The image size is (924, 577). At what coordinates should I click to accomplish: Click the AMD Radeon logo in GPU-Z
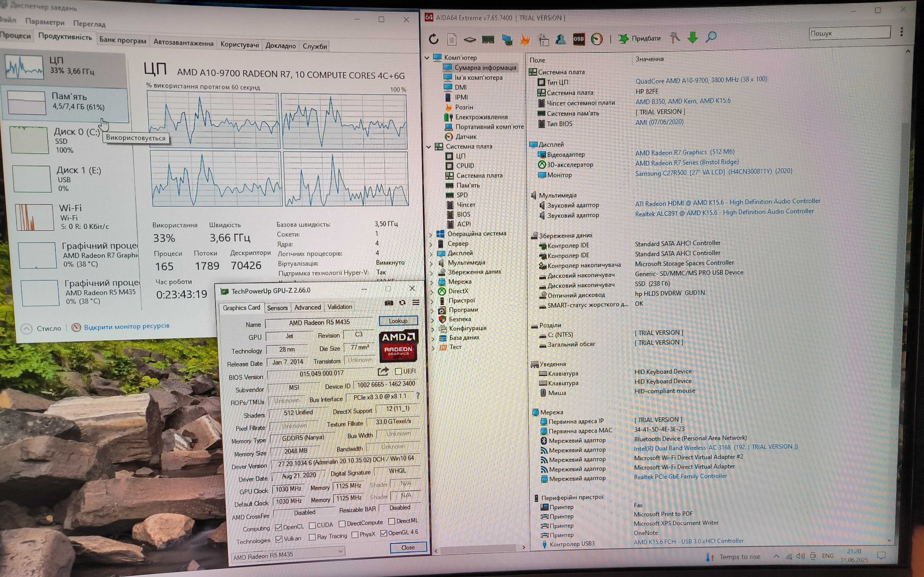point(398,346)
